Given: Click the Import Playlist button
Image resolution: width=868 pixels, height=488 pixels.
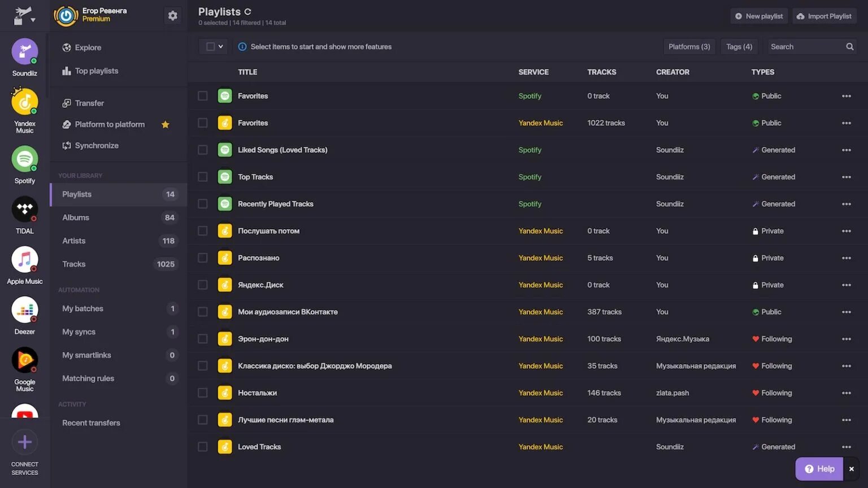Looking at the screenshot, I should coord(824,16).
